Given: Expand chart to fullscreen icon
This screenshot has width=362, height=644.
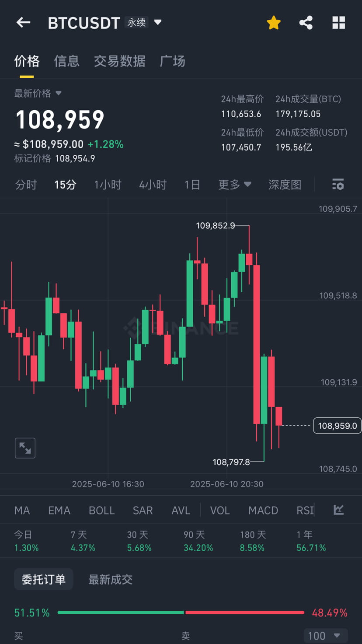Looking at the screenshot, I should (25, 448).
